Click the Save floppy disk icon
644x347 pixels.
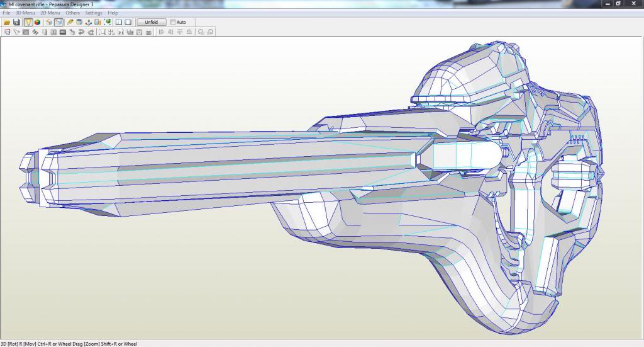[16, 22]
